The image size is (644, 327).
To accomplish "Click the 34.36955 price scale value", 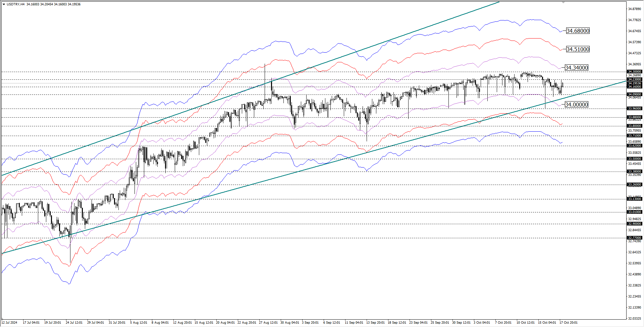I will click(x=635, y=64).
